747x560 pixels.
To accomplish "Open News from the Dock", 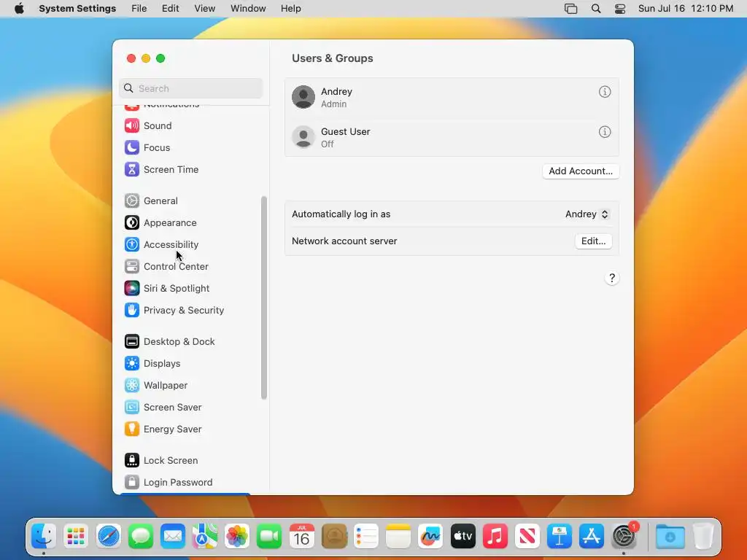I will [x=527, y=536].
